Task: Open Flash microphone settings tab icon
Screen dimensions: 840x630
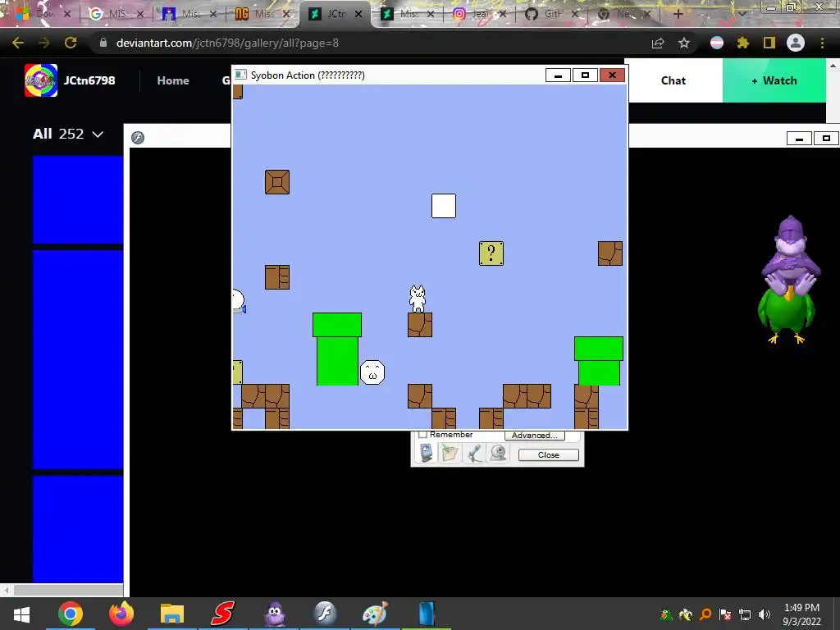Action: coord(473,453)
